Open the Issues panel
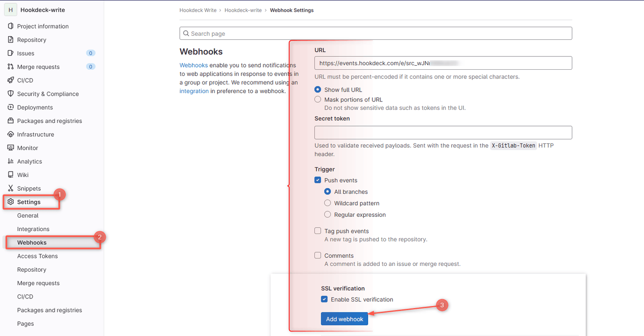The height and width of the screenshot is (336, 644). (x=28, y=53)
